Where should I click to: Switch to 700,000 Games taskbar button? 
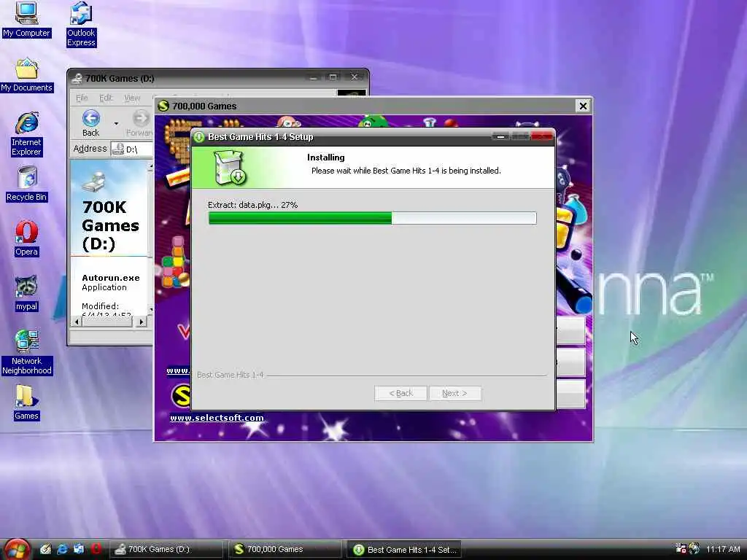pyautogui.click(x=285, y=549)
